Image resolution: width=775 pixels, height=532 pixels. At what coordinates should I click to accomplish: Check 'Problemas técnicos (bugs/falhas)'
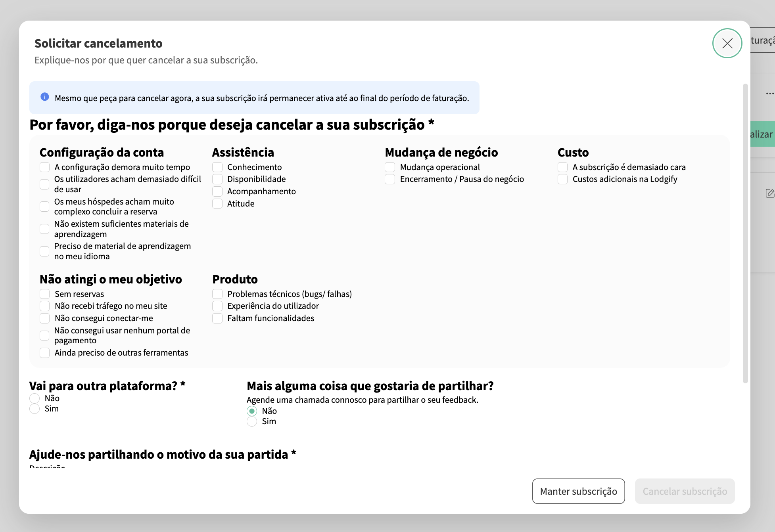click(x=217, y=294)
